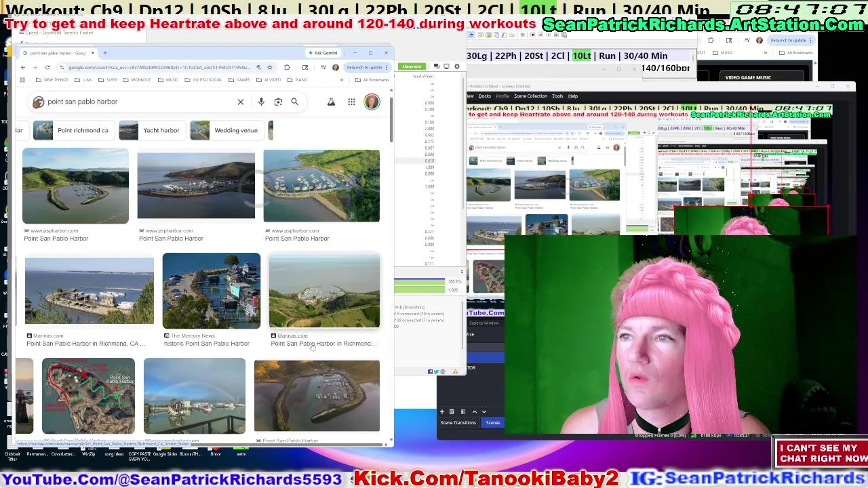Search by image with Google Lens
This screenshot has height=488, width=868.
pos(278,102)
